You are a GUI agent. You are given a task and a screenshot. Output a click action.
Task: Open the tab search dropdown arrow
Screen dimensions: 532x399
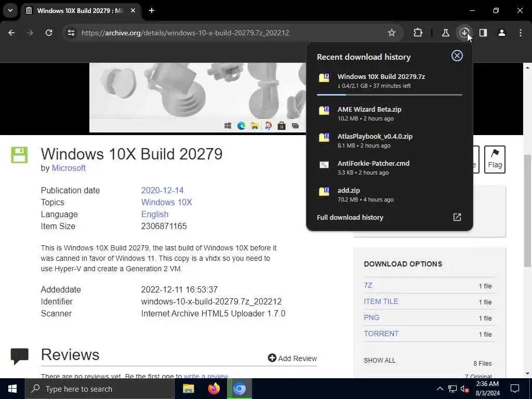pos(10,10)
